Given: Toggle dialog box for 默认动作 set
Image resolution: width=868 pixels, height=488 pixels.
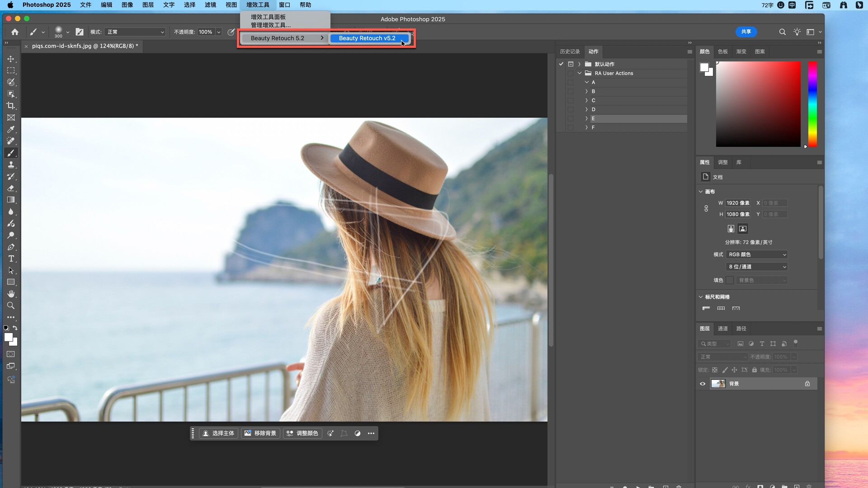Looking at the screenshot, I should (571, 64).
